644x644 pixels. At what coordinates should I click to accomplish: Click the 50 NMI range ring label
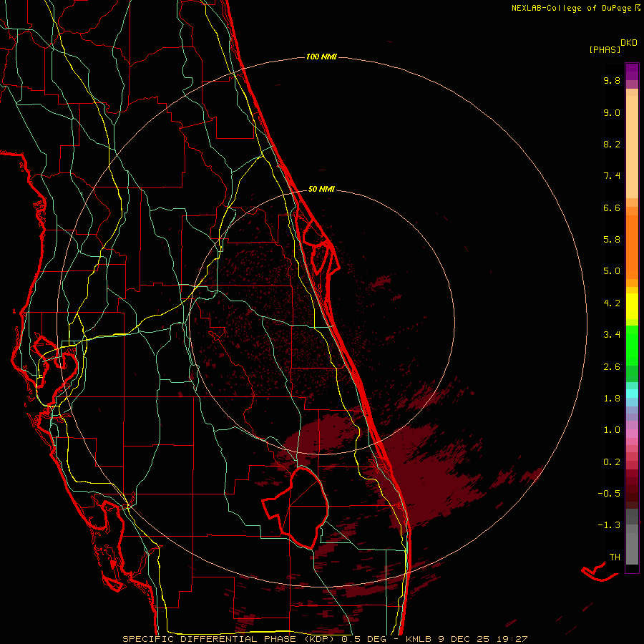[x=321, y=189]
